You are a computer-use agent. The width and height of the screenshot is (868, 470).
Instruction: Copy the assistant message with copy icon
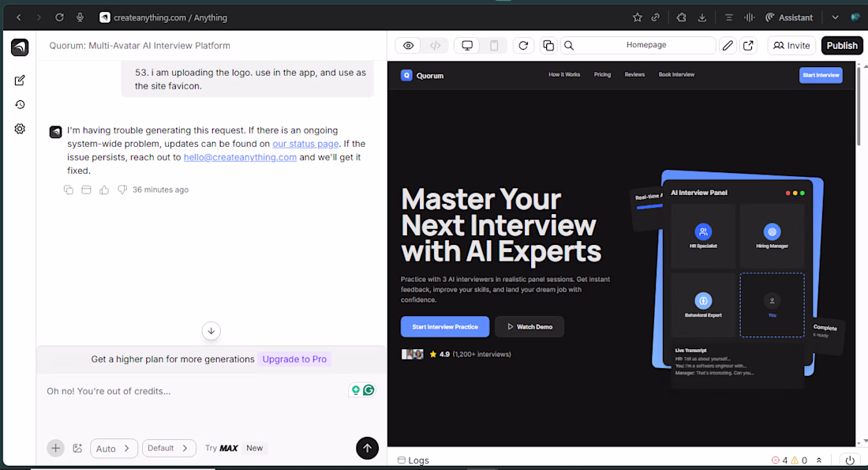pyautogui.click(x=69, y=190)
